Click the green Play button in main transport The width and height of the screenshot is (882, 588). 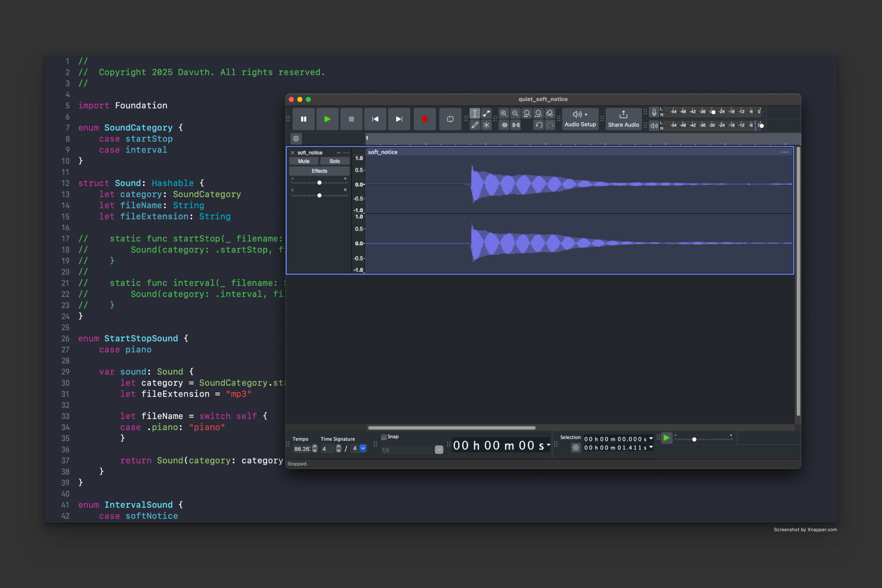[x=327, y=119]
